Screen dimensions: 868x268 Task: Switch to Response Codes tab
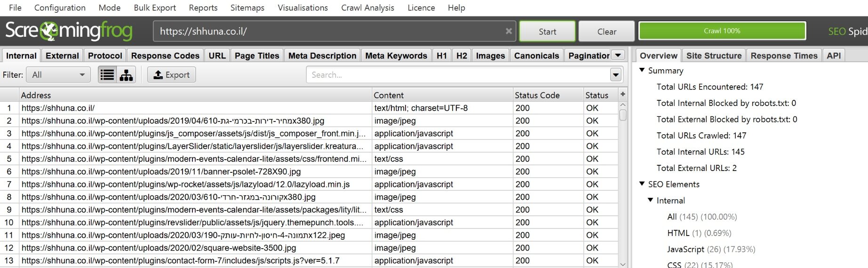(165, 56)
